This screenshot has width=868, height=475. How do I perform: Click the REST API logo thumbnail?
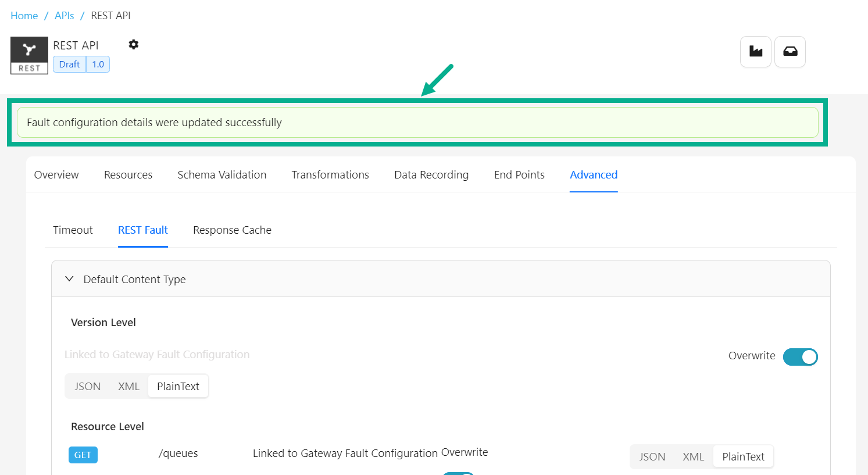point(29,55)
